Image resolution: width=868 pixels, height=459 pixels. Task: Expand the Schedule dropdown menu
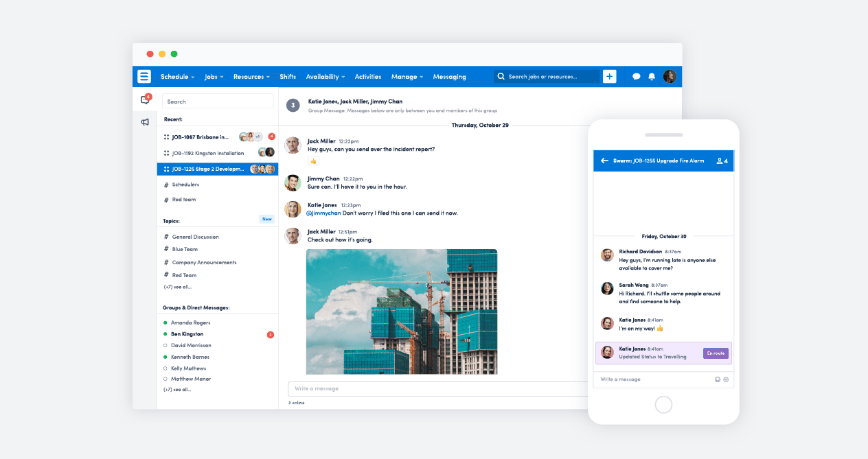tap(177, 77)
